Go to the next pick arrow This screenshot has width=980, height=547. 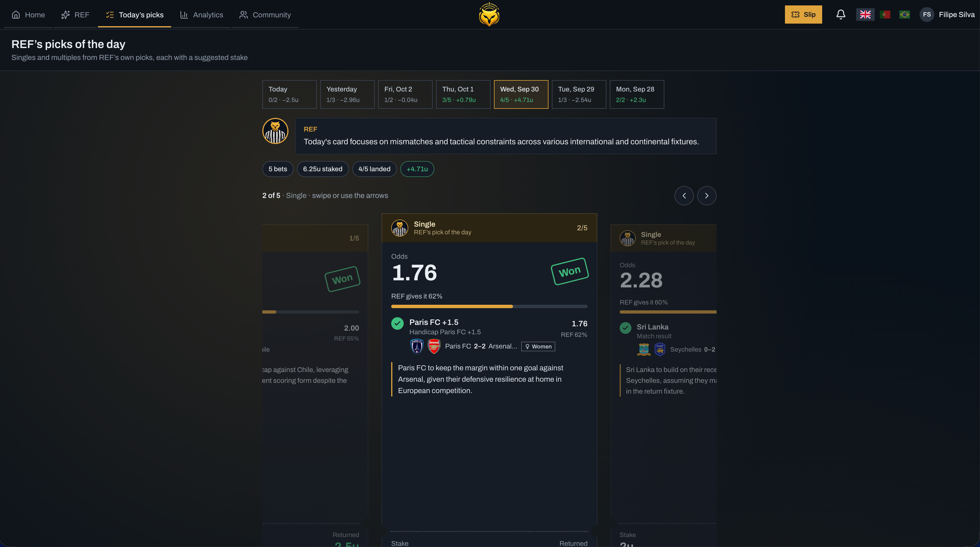(x=707, y=196)
